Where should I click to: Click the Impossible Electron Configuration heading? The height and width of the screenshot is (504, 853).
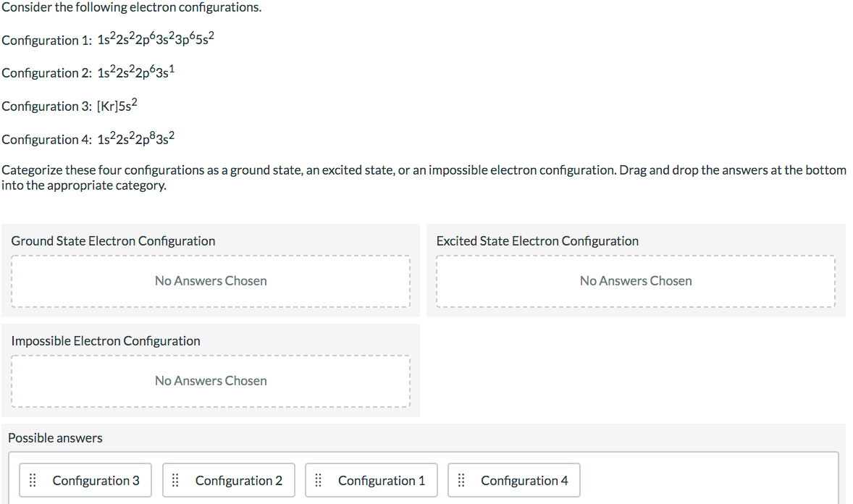pyautogui.click(x=104, y=340)
